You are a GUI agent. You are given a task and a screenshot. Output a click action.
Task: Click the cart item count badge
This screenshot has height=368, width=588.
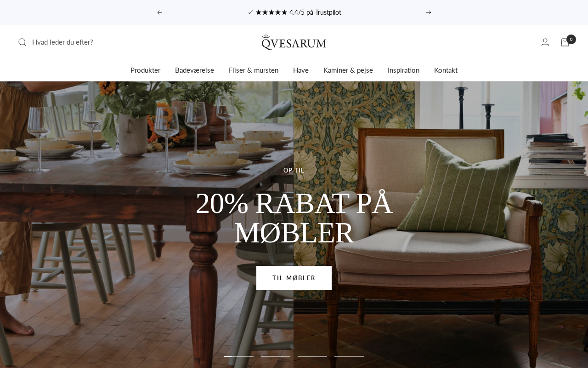[571, 39]
